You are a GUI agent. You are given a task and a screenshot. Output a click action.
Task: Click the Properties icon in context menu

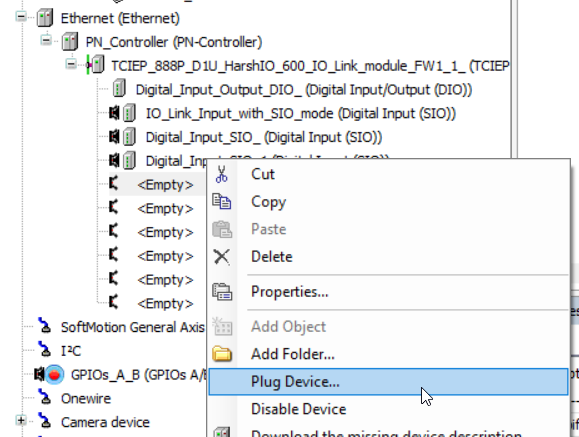222,292
